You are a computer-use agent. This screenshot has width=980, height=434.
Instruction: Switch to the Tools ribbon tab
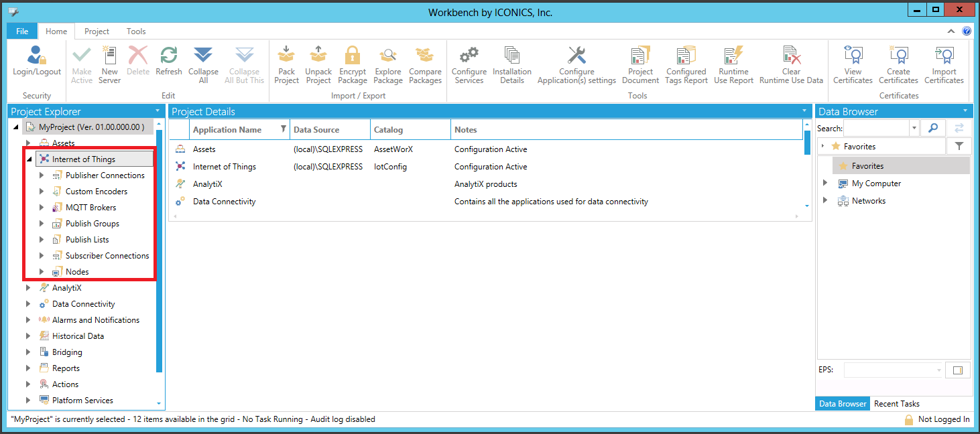coord(136,31)
